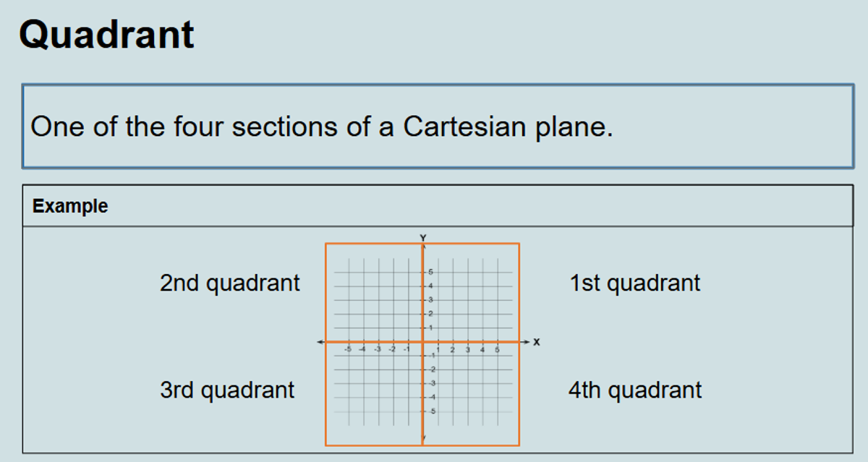Click the left arrowhead of the x-axis
The width and height of the screenshot is (868, 462).
[320, 342]
